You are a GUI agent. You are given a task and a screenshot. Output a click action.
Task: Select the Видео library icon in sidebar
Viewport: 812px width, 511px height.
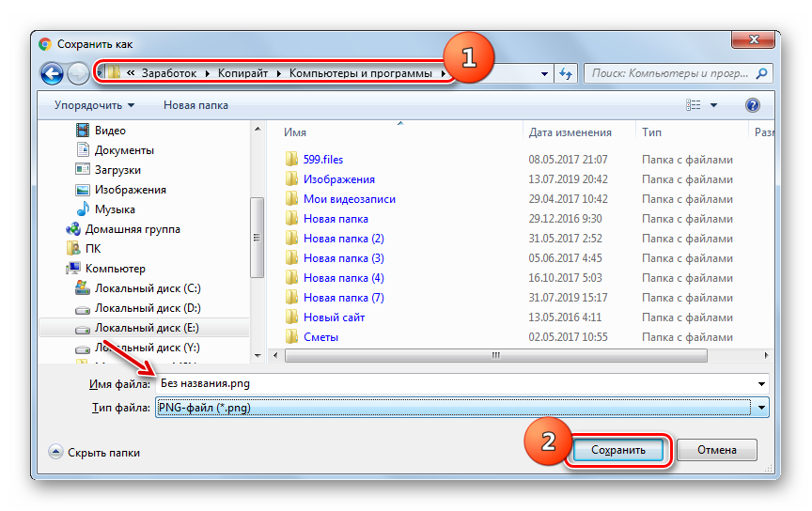(x=83, y=131)
